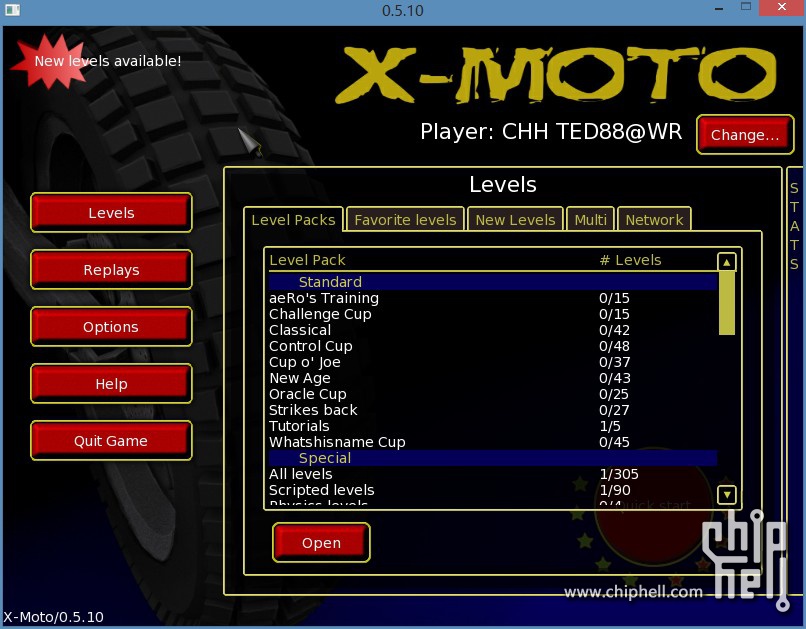Select the Control Cup level pack
Screen dimensions: 806x629
tap(493, 346)
